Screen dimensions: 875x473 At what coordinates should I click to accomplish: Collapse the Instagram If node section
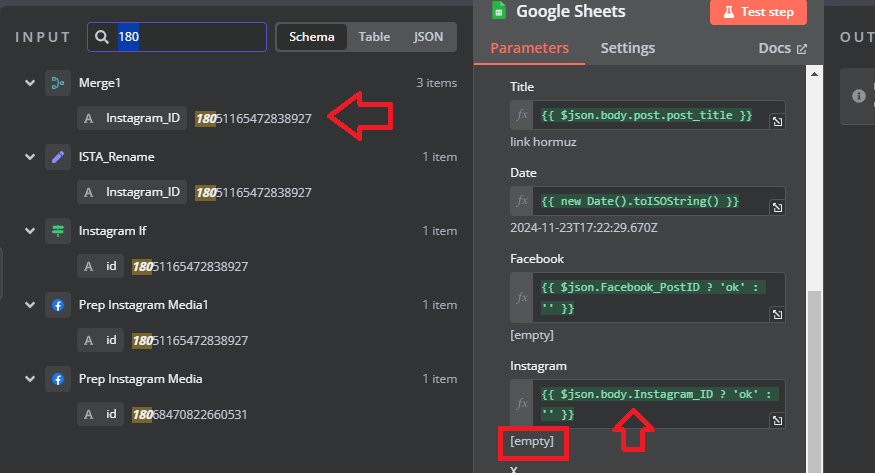pos(30,231)
